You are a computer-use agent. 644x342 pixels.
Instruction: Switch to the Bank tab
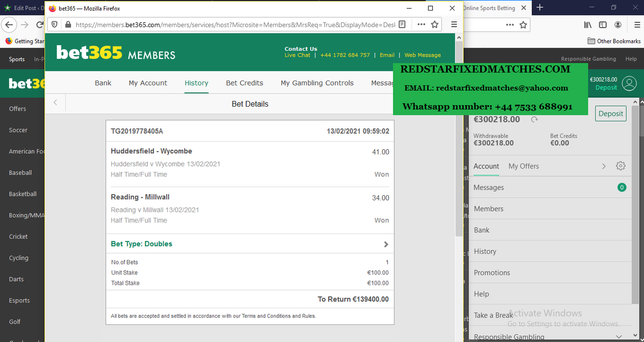[x=103, y=83]
